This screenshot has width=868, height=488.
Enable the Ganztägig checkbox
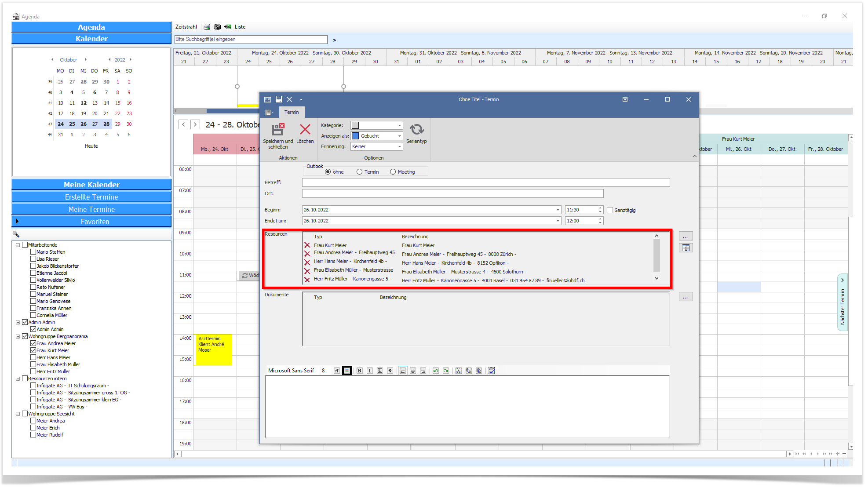610,210
